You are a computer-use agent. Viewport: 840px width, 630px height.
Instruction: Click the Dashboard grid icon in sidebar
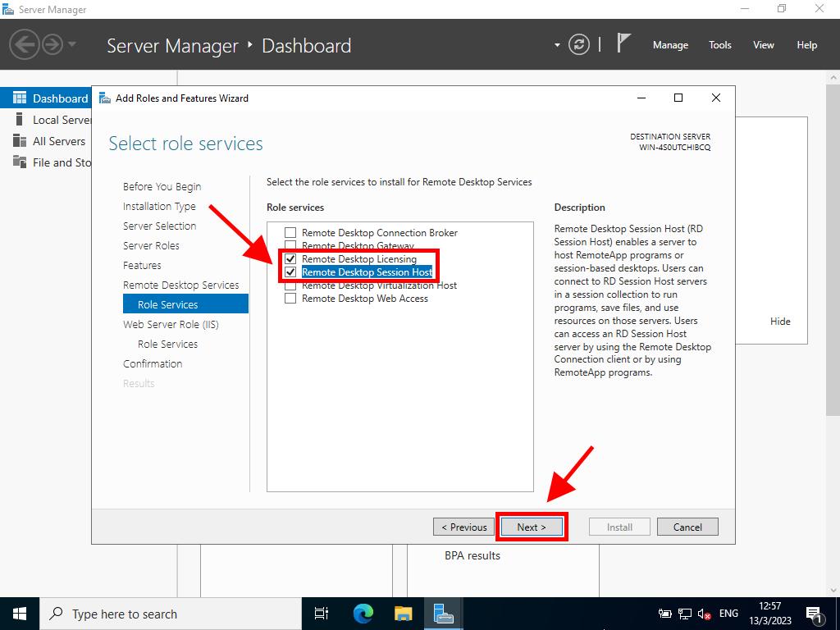20,98
